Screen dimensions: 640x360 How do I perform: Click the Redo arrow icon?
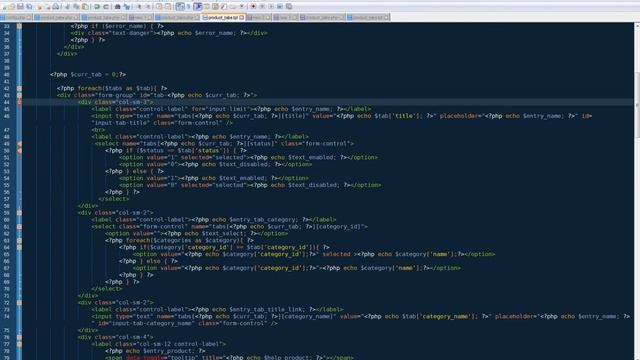point(106,7)
